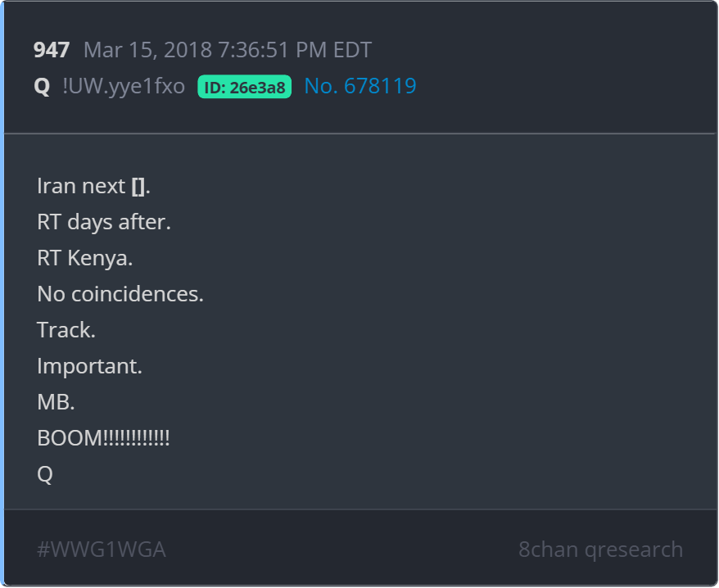The image size is (719, 588).
Task: Open the post link No. 678119
Action: [x=359, y=86]
